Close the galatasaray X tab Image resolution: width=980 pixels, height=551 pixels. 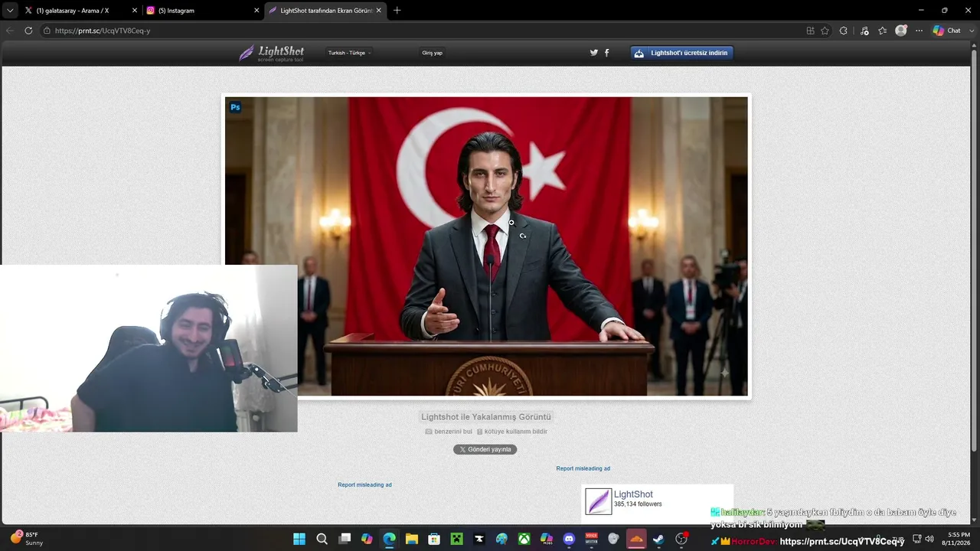[135, 11]
